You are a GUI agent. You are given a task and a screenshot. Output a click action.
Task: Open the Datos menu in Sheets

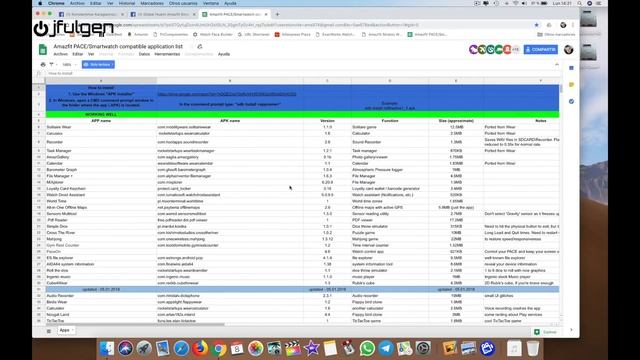click(144, 54)
